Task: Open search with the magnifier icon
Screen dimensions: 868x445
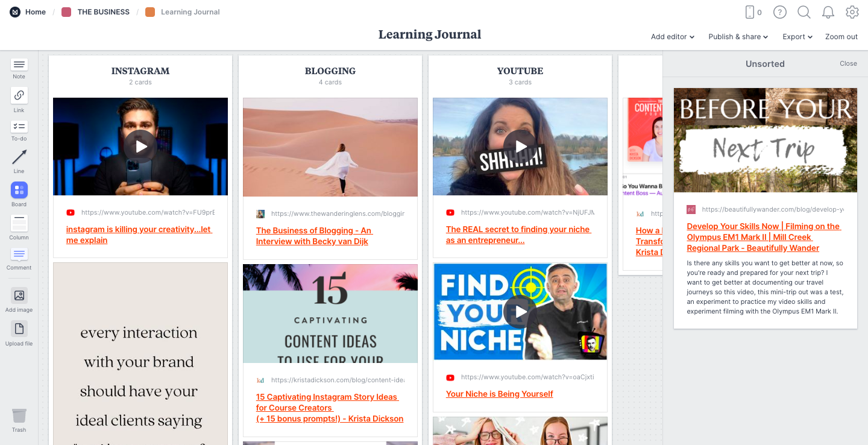Action: point(804,12)
